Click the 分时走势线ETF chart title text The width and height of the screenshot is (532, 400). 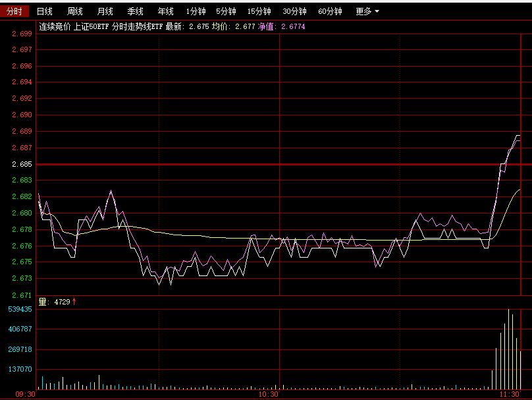coord(138,26)
